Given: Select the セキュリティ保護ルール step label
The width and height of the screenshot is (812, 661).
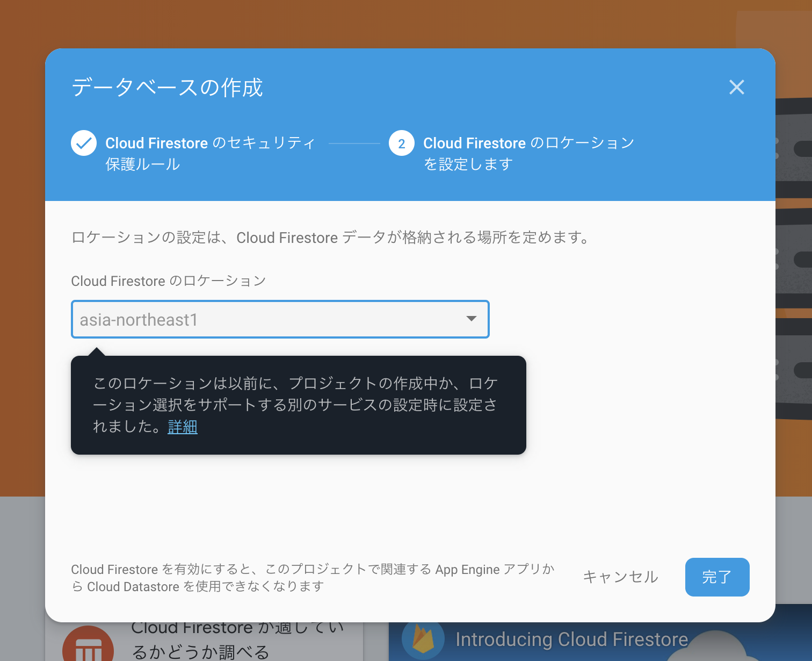Looking at the screenshot, I should [x=211, y=153].
